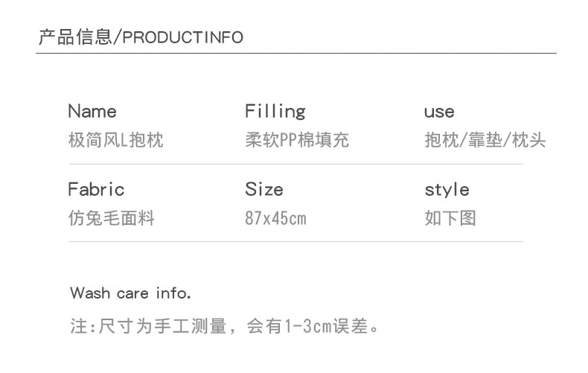Select the 极简风L抱枕 product name
588x373 pixels.
tap(115, 140)
